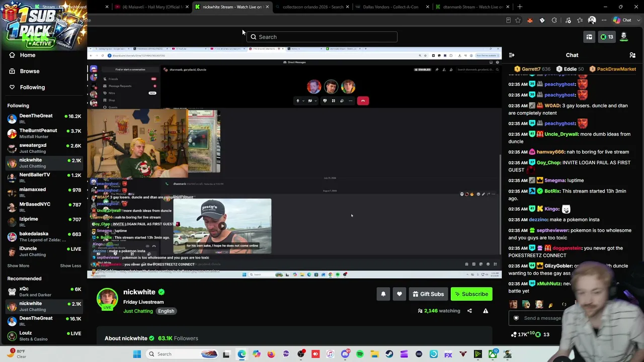Open the user profile avatar menu

coord(624,37)
